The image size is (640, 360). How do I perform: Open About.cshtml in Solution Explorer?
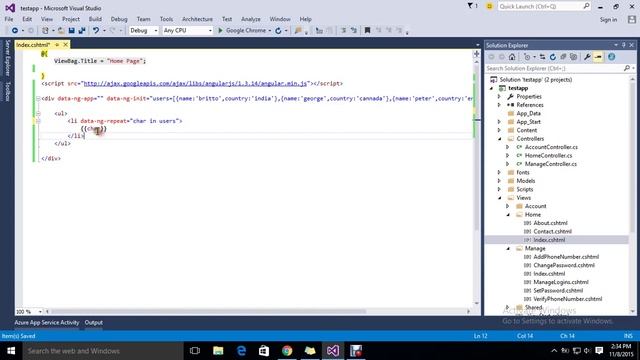tap(550, 223)
